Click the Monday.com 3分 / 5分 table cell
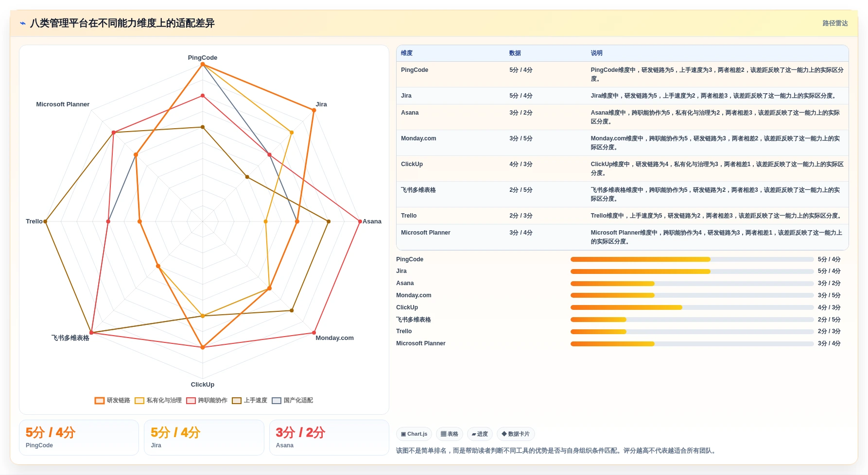868x475 pixels. coord(521,138)
